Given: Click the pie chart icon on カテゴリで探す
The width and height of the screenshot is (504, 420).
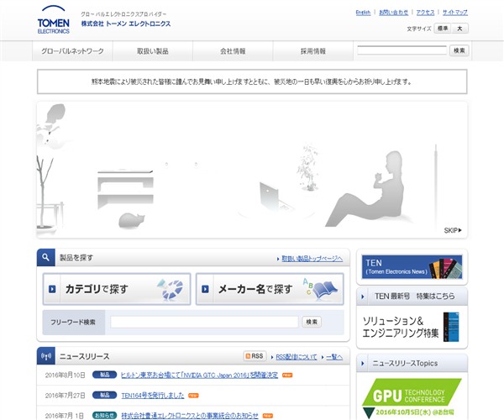Looking at the screenshot, I should point(171,289).
